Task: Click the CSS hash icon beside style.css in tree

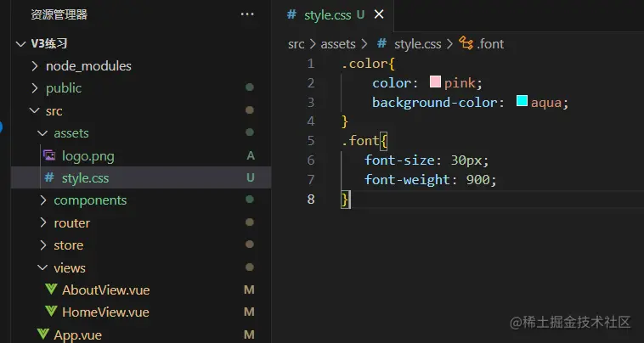Action: tap(49, 177)
